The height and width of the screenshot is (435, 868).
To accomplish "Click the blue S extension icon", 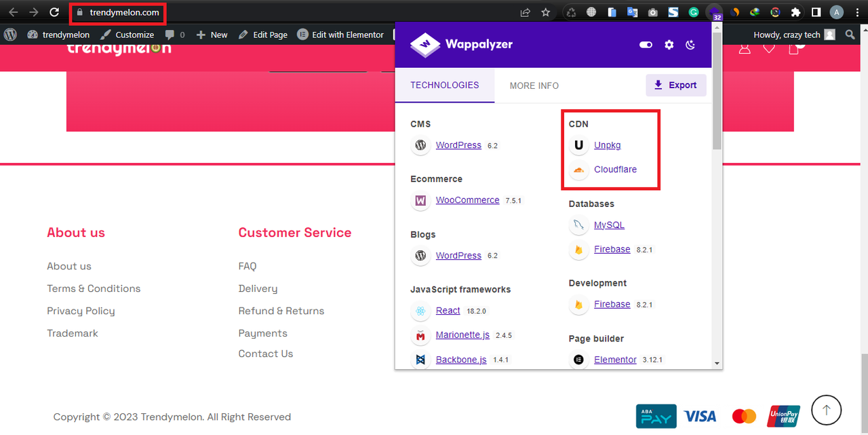I will click(x=673, y=12).
